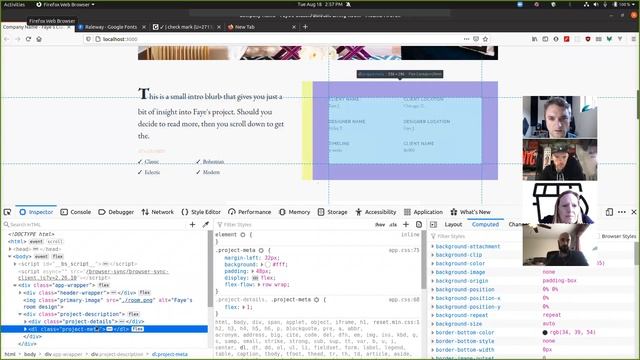Select the Computed sidebar tab
Image resolution: width=640 pixels, height=360 pixels.
tap(485, 224)
